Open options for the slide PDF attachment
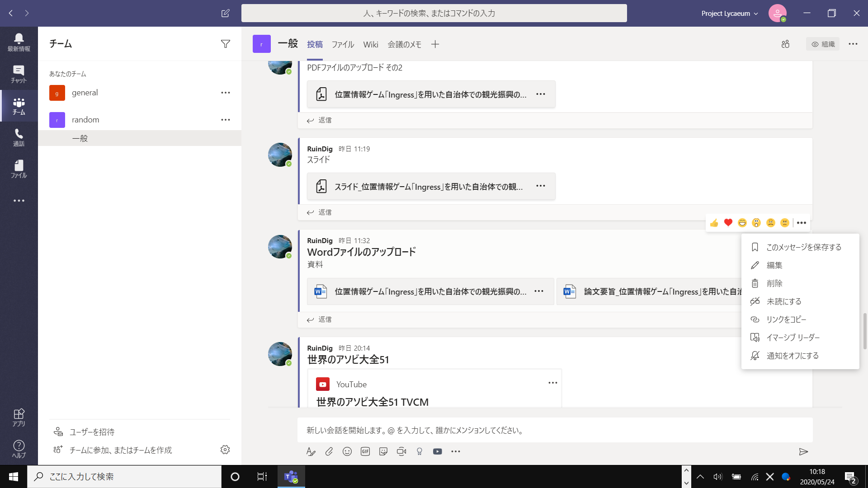868x488 pixels. (541, 186)
